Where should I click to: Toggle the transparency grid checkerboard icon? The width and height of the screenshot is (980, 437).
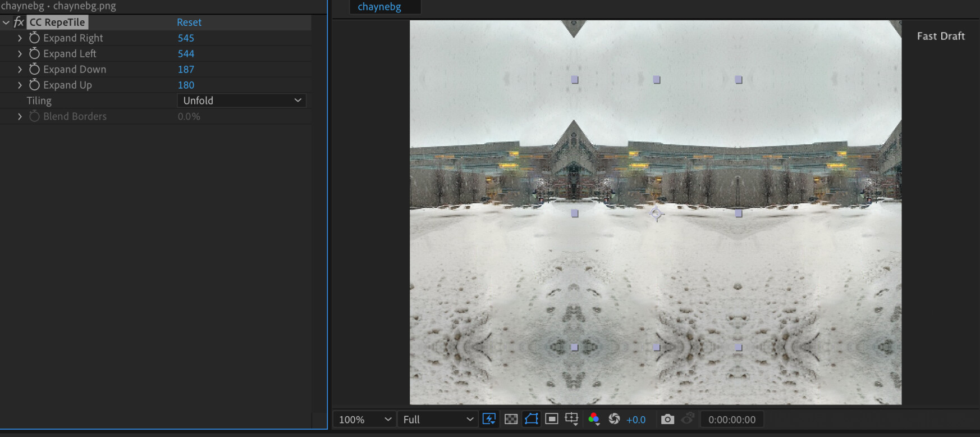tap(511, 419)
